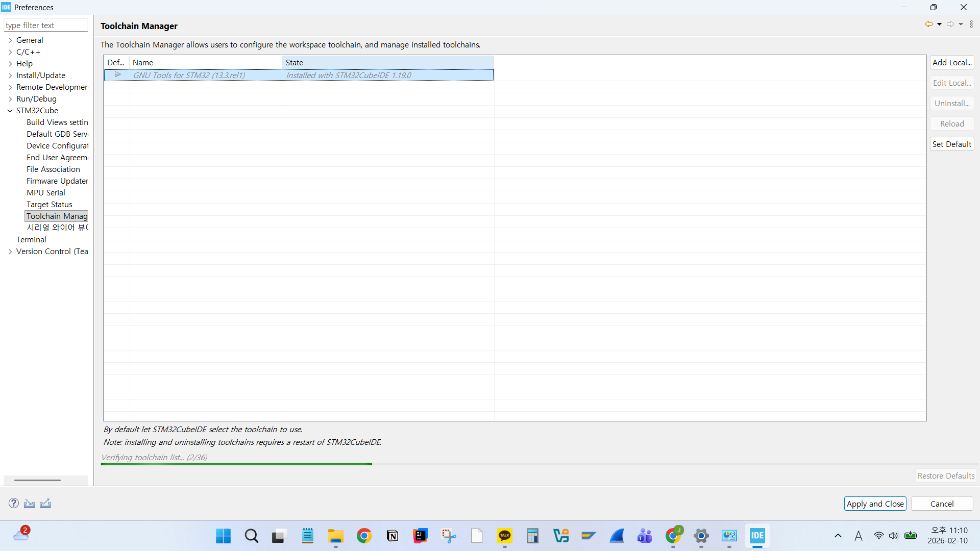Click the Help question mark icon
Viewport: 980px width, 551px height.
coord(14,503)
